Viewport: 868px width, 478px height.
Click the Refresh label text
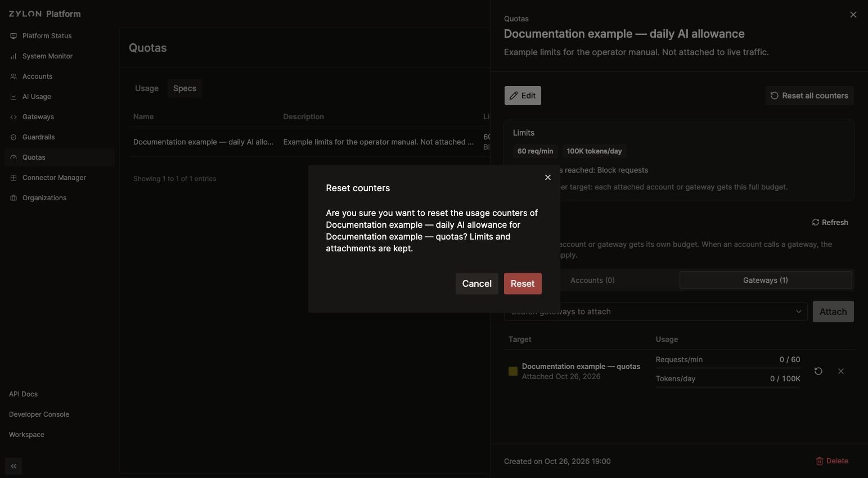(835, 222)
